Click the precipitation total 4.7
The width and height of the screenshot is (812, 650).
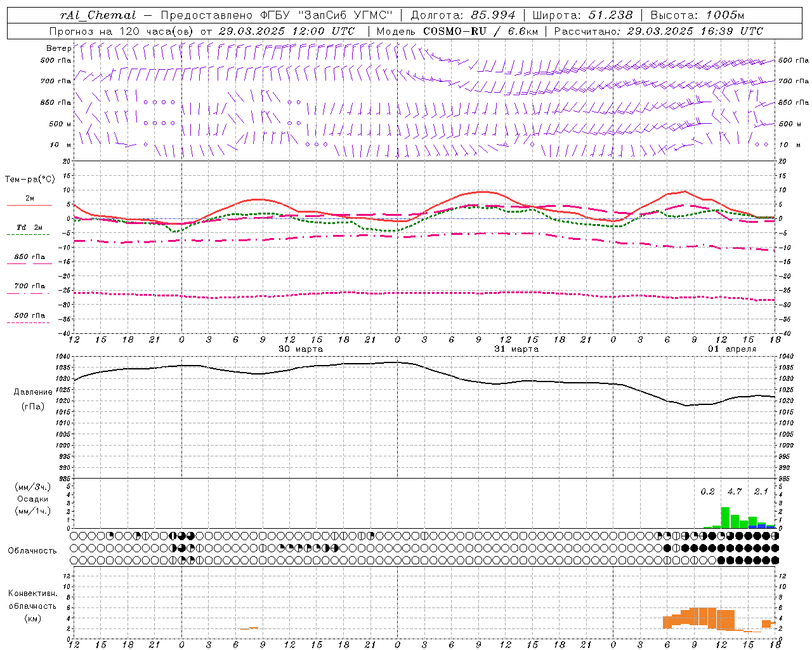[x=735, y=491]
